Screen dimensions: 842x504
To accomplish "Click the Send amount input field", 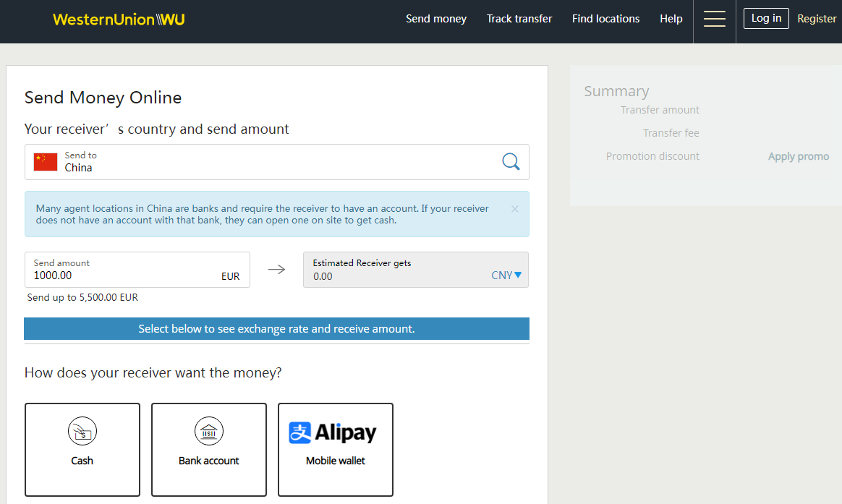I will tap(137, 270).
